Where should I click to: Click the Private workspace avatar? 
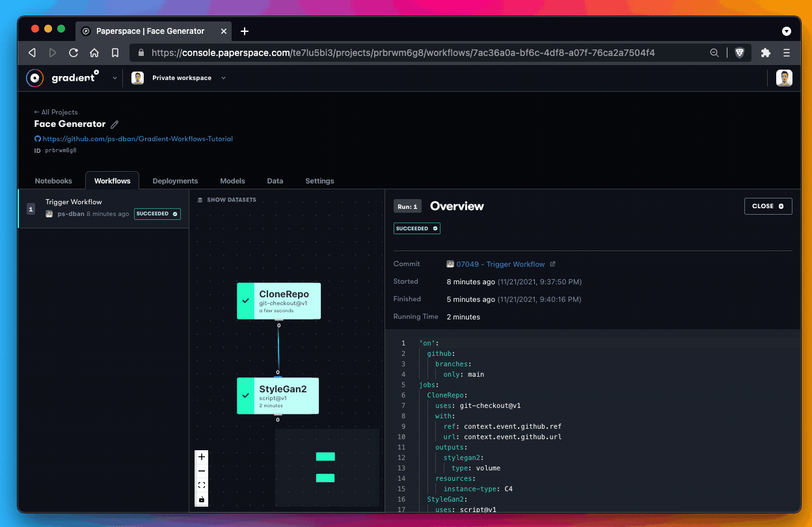(x=137, y=78)
